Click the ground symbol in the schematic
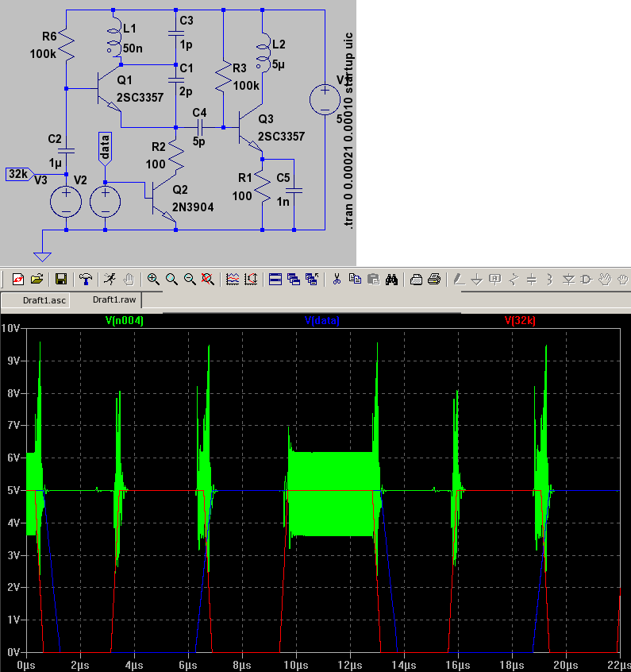The width and height of the screenshot is (631, 672). pyautogui.click(x=42, y=257)
